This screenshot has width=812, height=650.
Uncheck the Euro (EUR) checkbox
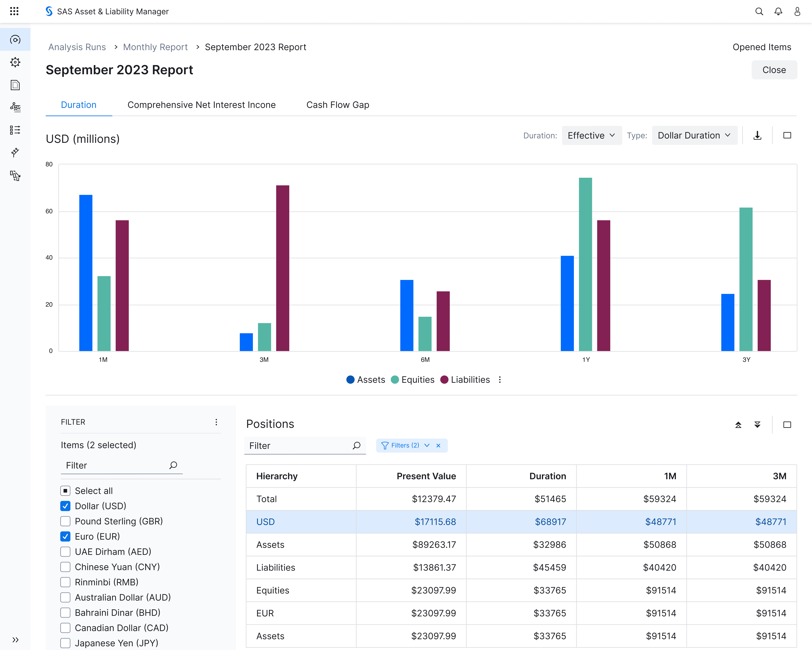coord(65,536)
